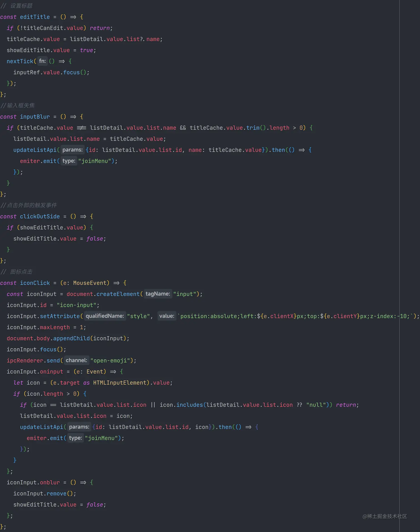Click the ?? operator before "null"

[299, 405]
